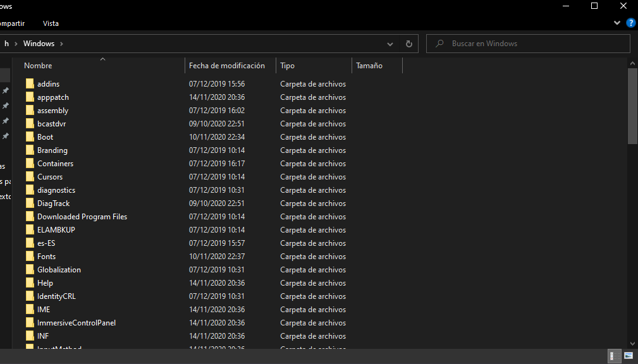Open the Help question mark icon
The image size is (638, 364).
(630, 23)
